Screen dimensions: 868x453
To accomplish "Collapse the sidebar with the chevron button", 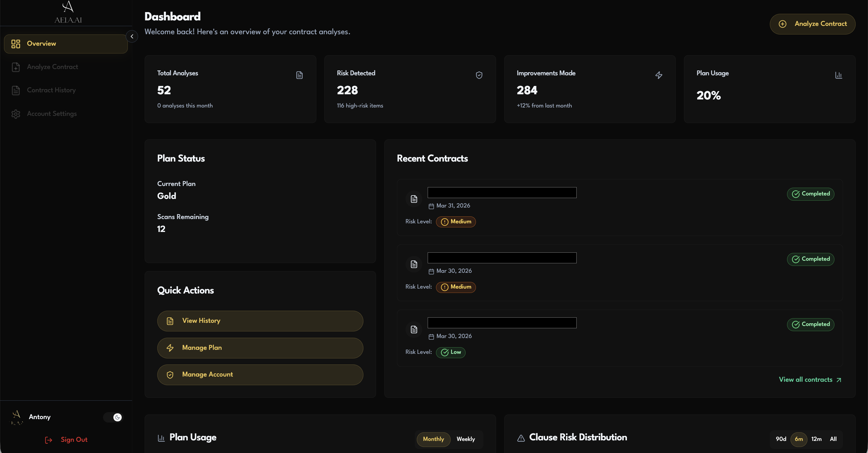I will (x=132, y=37).
